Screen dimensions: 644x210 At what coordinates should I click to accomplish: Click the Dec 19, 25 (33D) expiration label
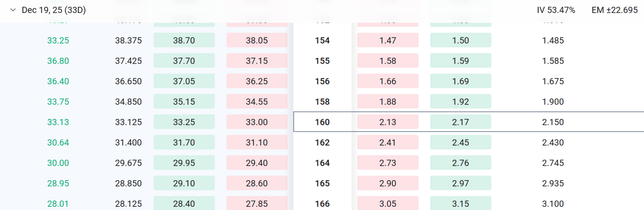pos(54,10)
